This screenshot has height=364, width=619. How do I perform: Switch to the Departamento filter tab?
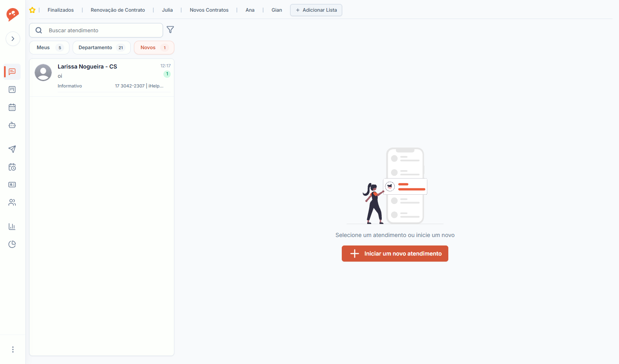tap(102, 48)
